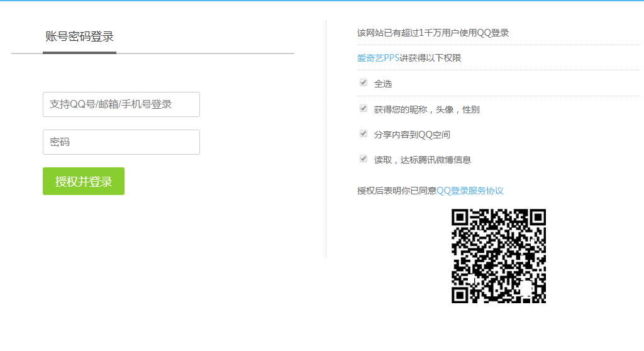
Task: Open the 爱奇艺PPS link
Action: (x=378, y=58)
